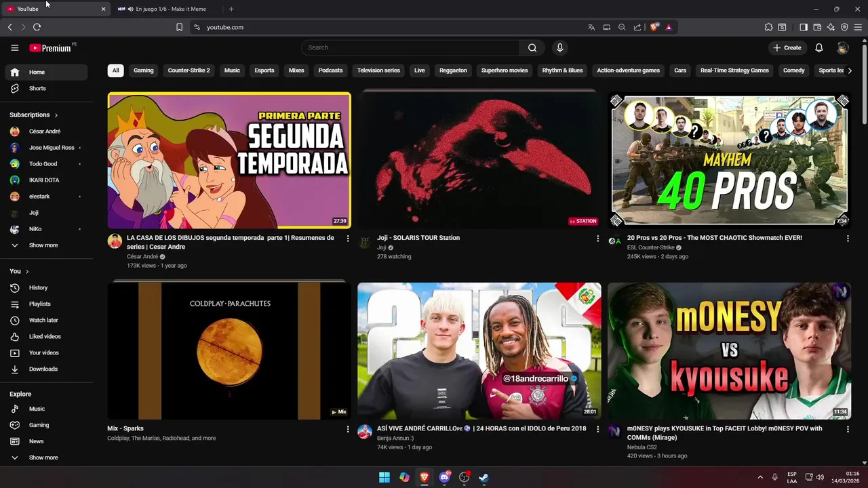Open options menu for Joji SOLARIS video
Viewport: 868px width, 488px height.
click(x=597, y=239)
